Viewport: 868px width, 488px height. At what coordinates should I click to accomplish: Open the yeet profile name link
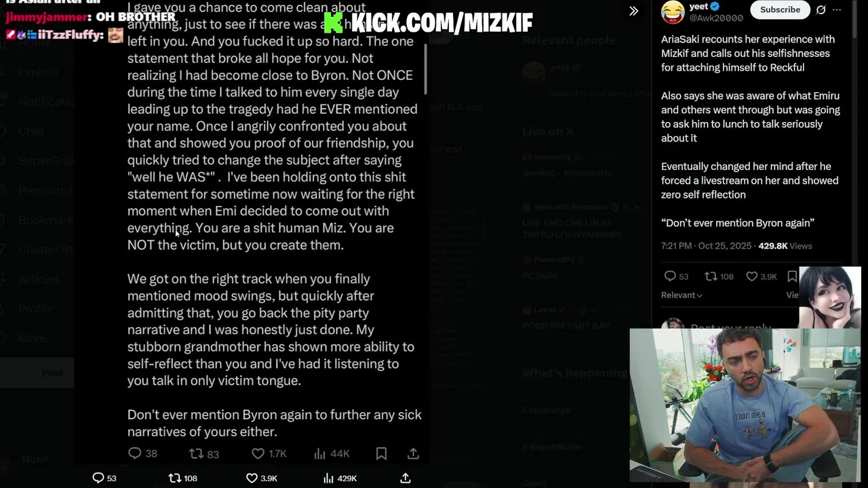point(698,7)
